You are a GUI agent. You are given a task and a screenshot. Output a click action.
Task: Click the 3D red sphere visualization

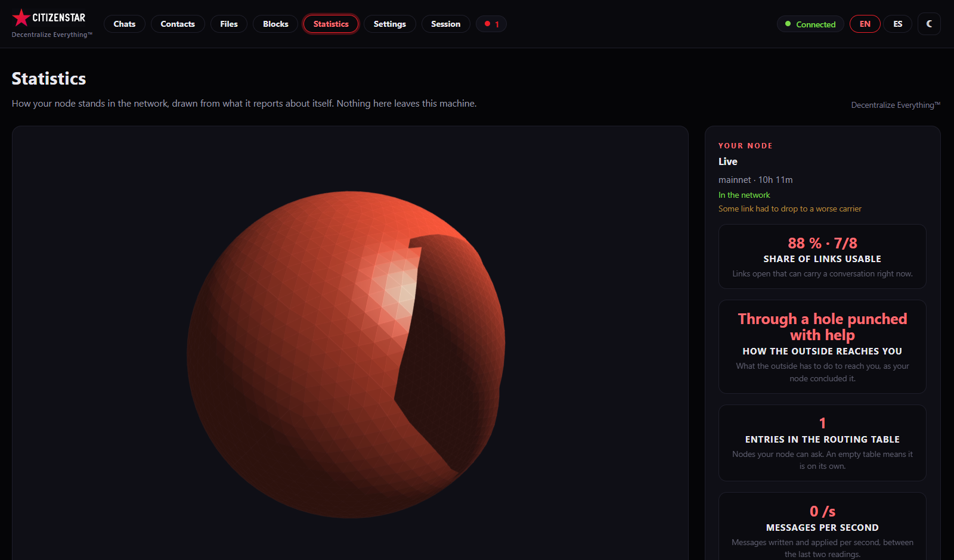[346, 354]
